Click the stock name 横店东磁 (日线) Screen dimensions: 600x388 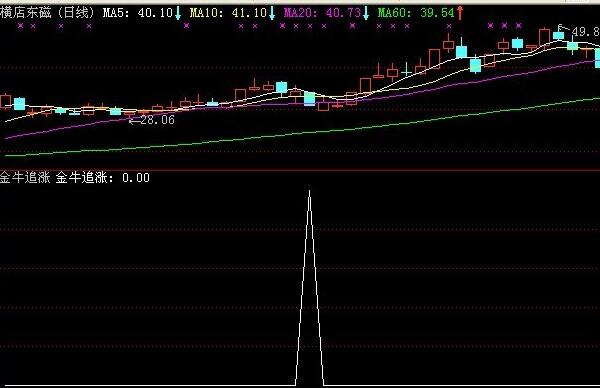point(47,13)
